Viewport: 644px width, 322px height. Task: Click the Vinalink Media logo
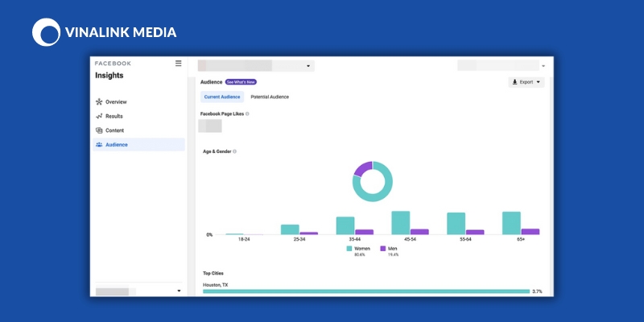coord(105,32)
